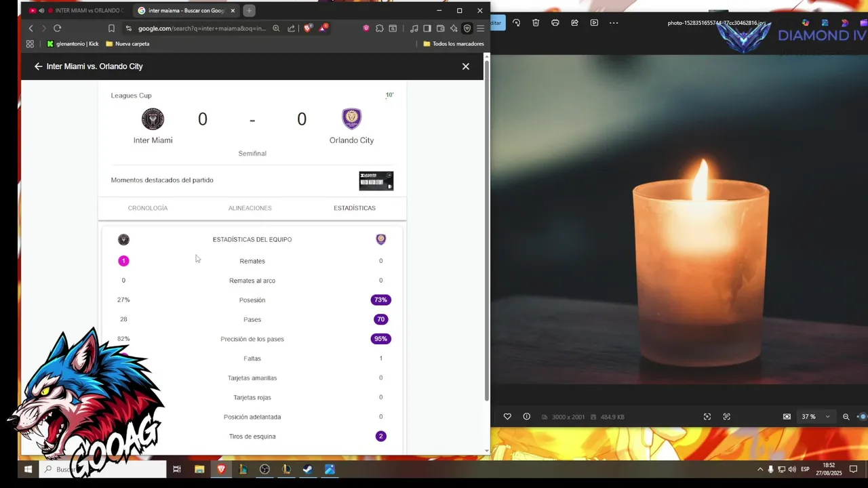Delete the photo in photo viewer
This screenshot has width=868, height=488.
536,22
